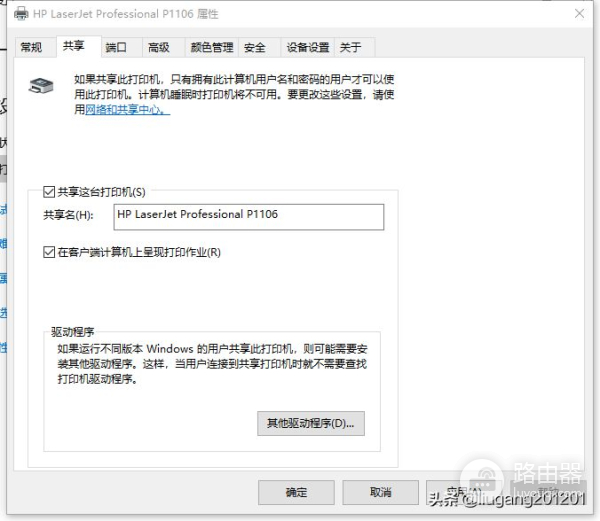600x521 pixels.
Task: Click the printer icon in title bar
Action: [x=21, y=14]
